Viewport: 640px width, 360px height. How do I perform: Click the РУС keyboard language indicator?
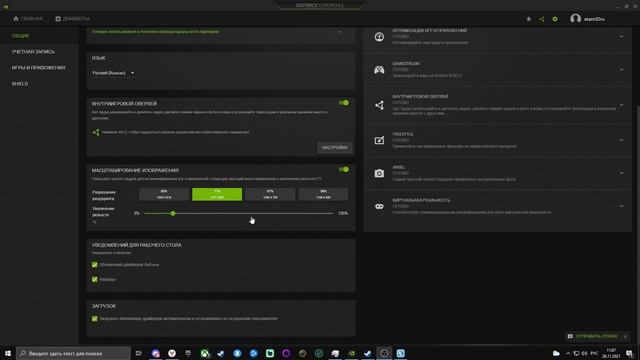tap(594, 353)
